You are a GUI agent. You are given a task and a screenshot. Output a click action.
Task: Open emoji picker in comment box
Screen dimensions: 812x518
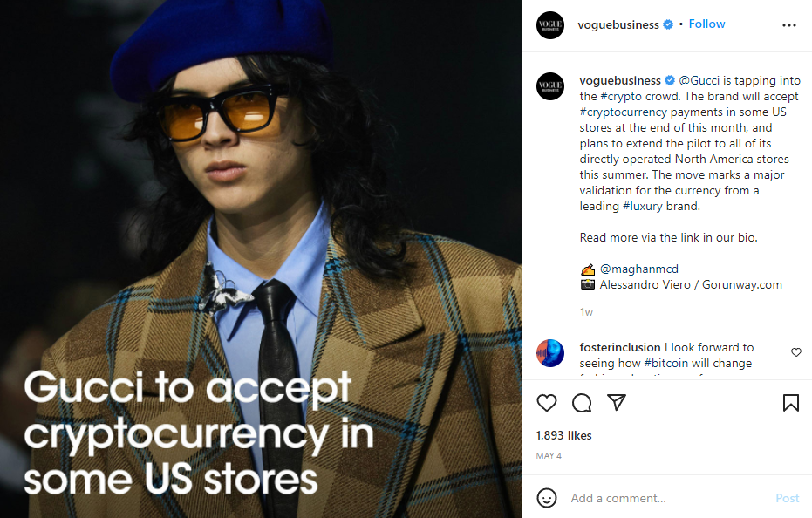pos(547,498)
